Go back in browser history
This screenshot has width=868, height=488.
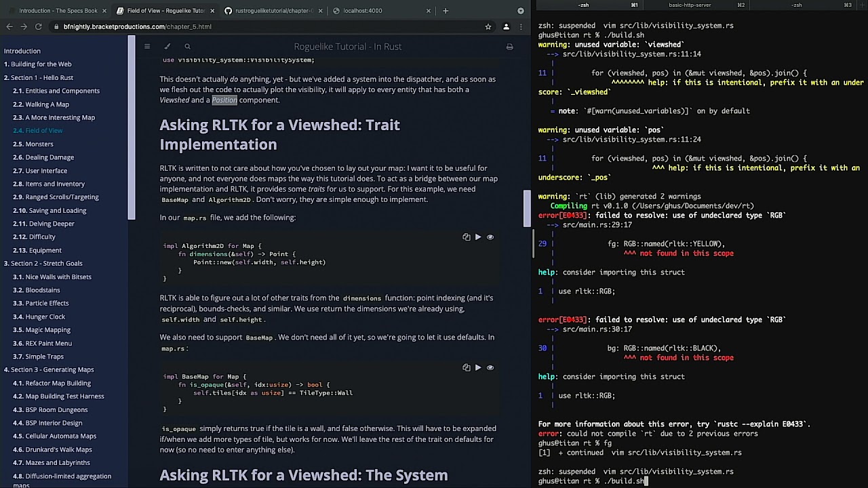9,26
